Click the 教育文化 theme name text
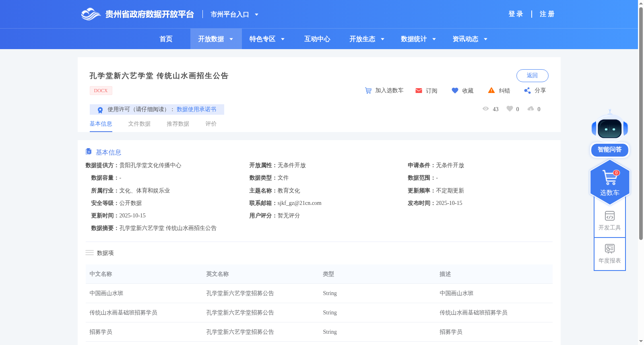The height and width of the screenshot is (345, 644). (x=289, y=191)
